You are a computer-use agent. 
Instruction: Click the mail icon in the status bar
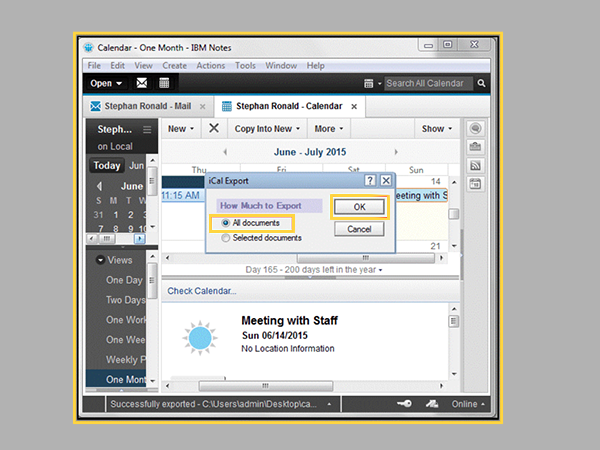(432, 404)
